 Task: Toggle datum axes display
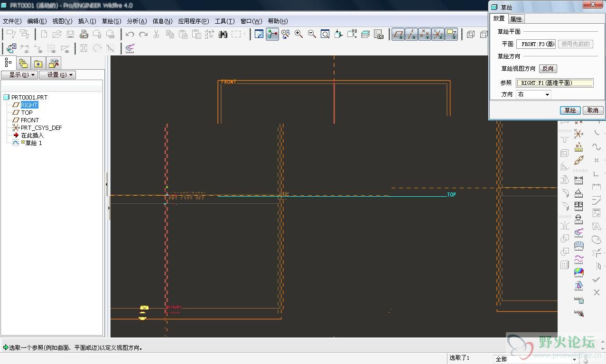coord(411,34)
